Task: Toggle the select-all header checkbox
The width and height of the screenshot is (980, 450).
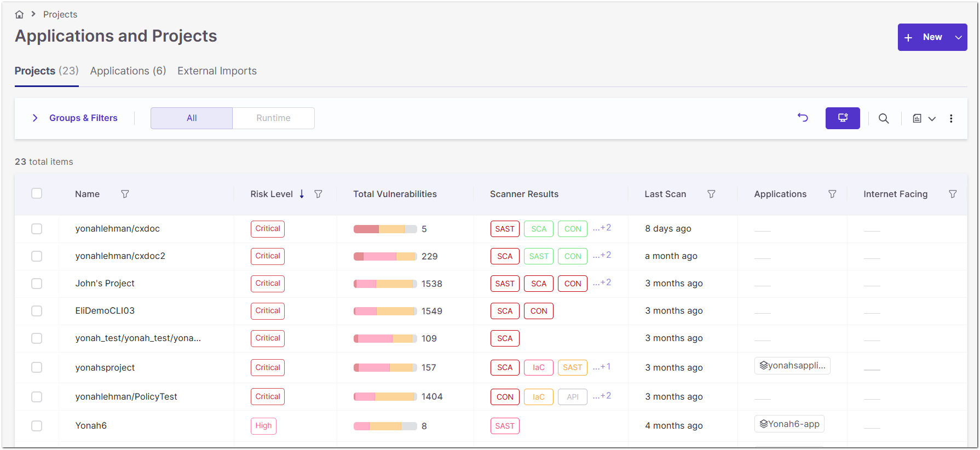Action: point(37,193)
